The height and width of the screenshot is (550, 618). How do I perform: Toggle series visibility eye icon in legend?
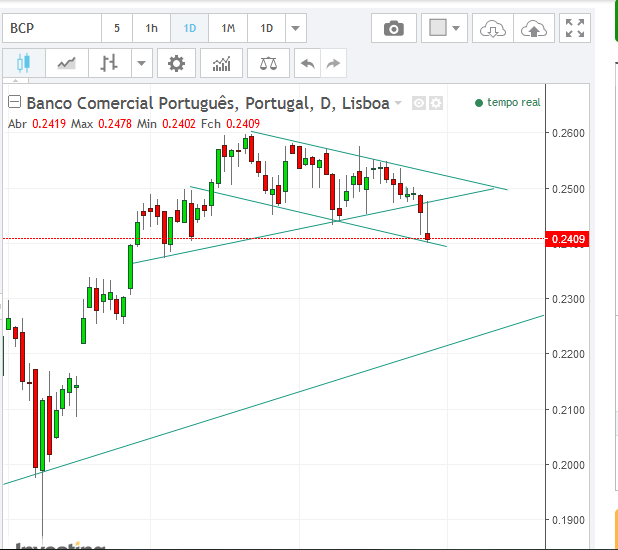click(419, 103)
